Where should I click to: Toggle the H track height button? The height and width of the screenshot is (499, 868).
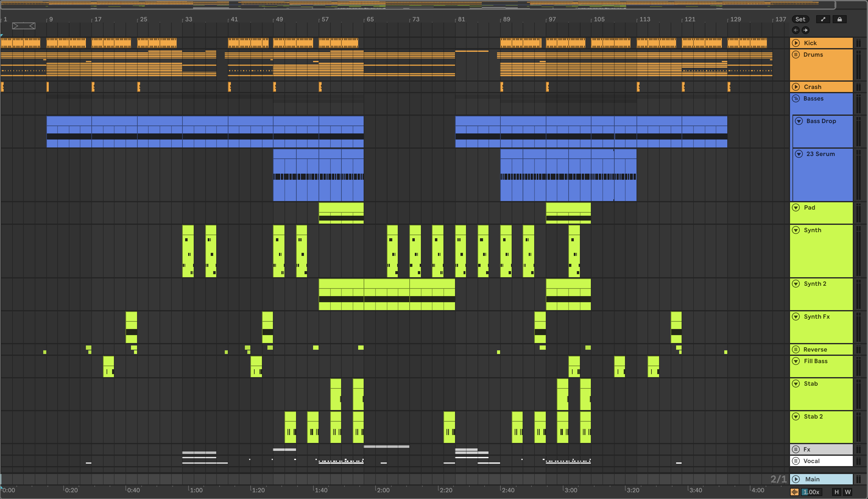coord(837,492)
